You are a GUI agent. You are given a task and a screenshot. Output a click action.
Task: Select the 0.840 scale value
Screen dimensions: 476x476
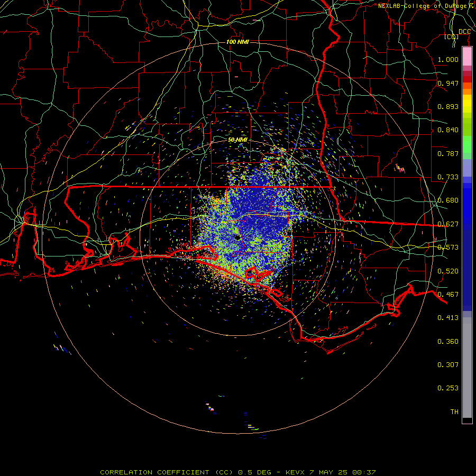click(448, 130)
